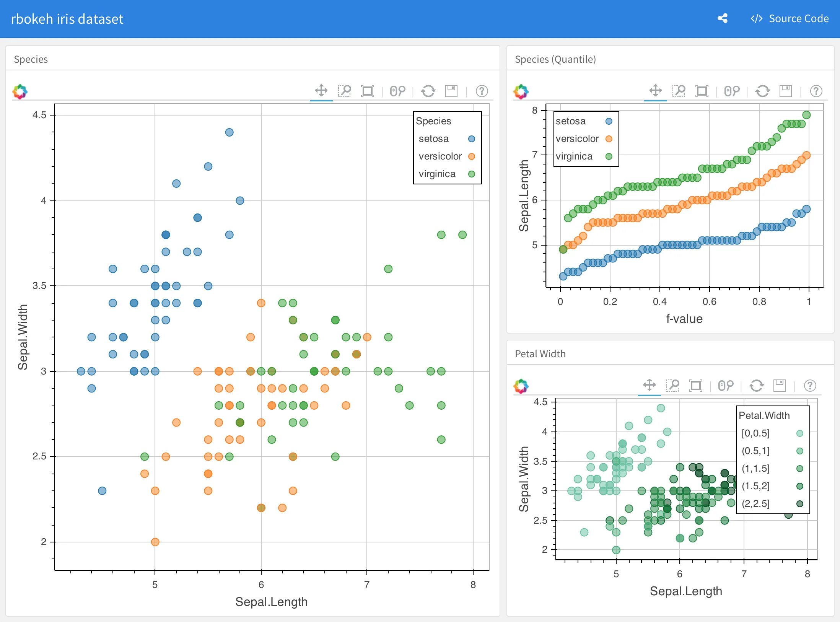The width and height of the screenshot is (840, 622).
Task: Enable Box Select in Quantile plot toolbar
Action: coord(702,91)
